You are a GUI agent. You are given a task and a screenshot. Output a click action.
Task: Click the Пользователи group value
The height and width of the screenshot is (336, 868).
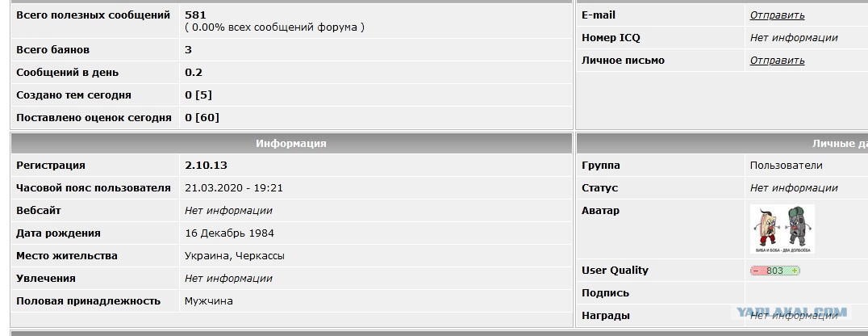tap(786, 166)
